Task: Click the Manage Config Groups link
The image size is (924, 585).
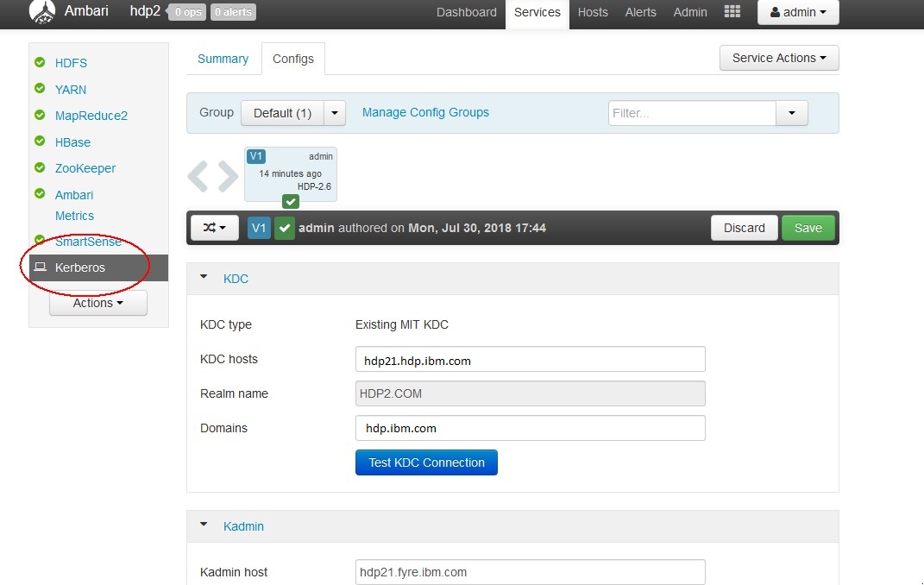Action: (x=425, y=112)
